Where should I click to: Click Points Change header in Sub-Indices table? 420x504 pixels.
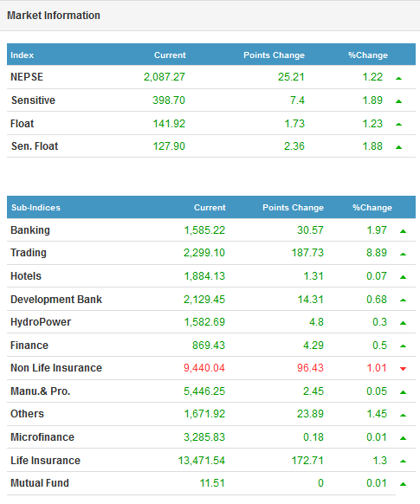click(x=293, y=207)
